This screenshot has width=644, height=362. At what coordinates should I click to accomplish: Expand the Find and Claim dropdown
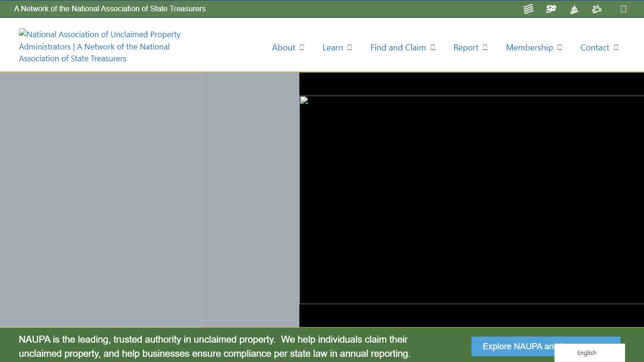[432, 47]
